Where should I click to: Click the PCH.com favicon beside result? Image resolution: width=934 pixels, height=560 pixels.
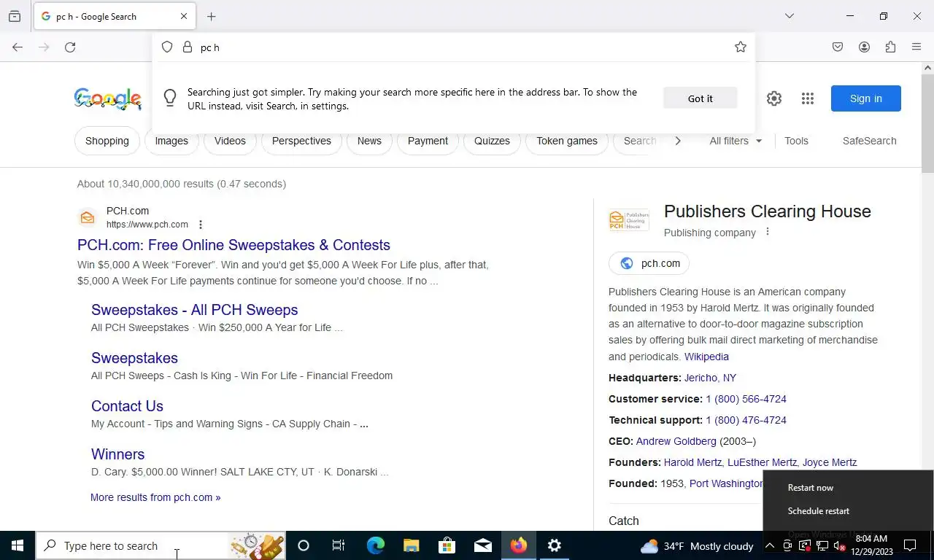(88, 217)
